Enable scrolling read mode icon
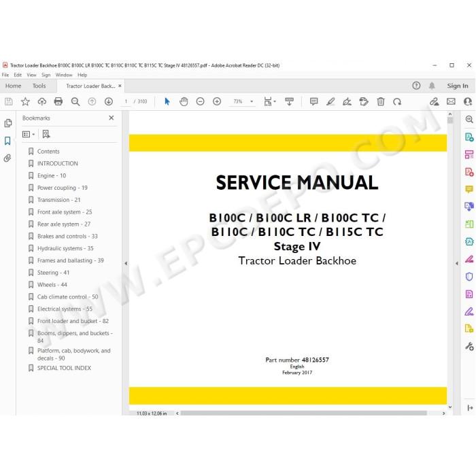 pos(289,101)
